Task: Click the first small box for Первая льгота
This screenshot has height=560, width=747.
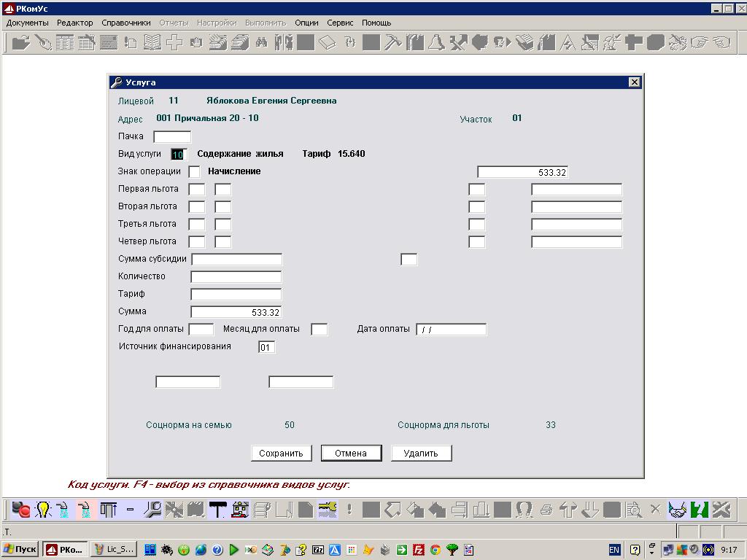Action: tap(196, 190)
